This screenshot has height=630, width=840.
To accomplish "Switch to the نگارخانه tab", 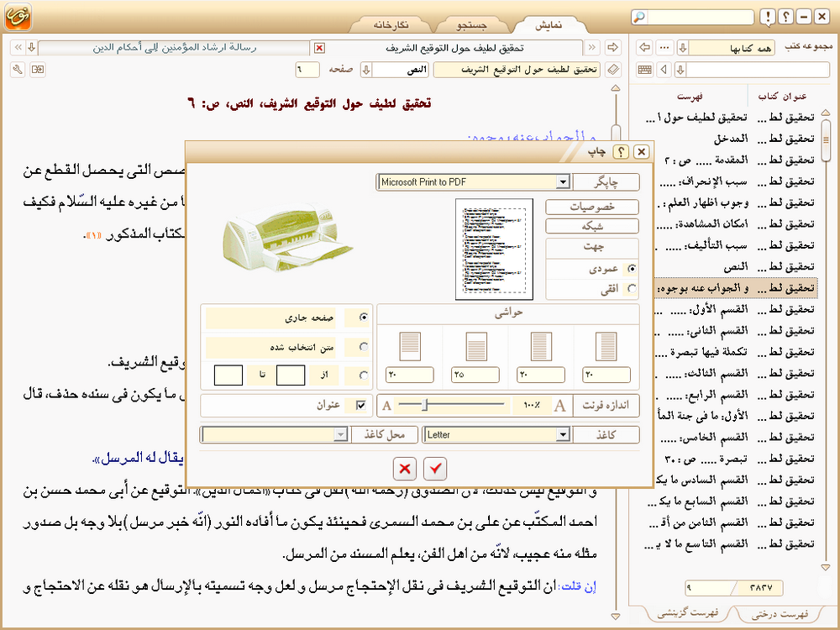I will 391,25.
